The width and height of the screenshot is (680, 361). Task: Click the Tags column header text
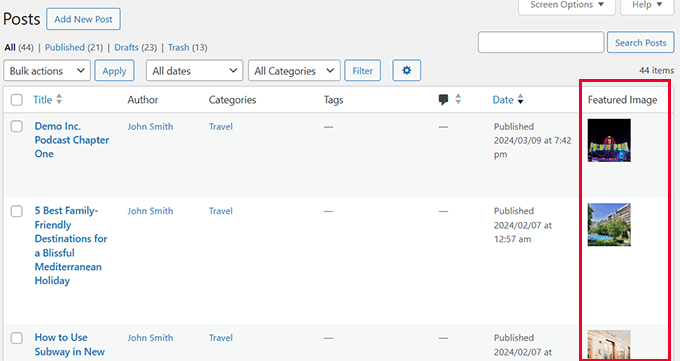(333, 100)
